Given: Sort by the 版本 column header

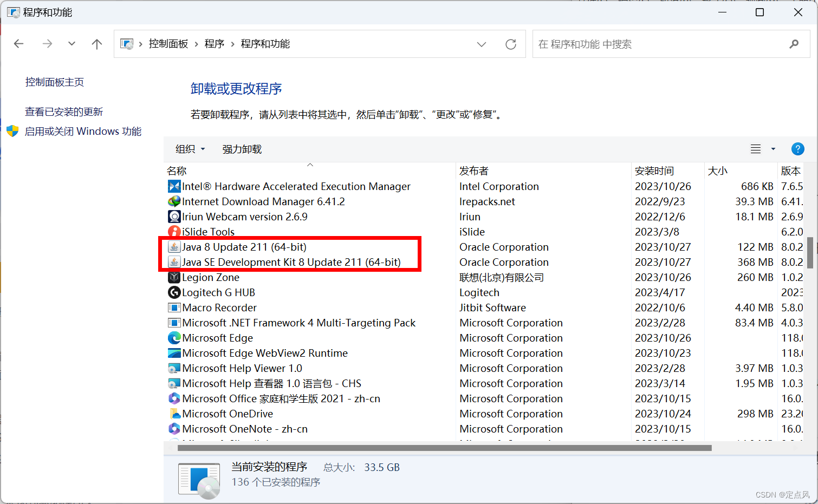Looking at the screenshot, I should click(791, 171).
